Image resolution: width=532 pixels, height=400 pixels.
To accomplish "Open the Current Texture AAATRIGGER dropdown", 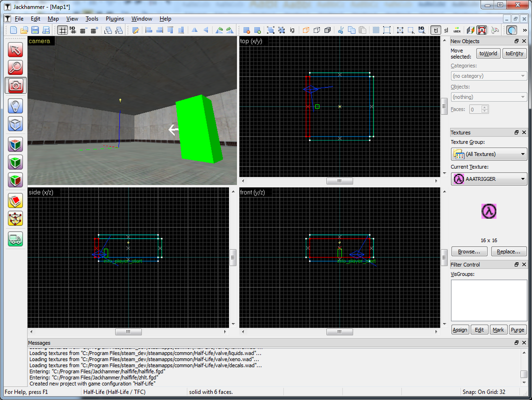I will click(x=488, y=179).
